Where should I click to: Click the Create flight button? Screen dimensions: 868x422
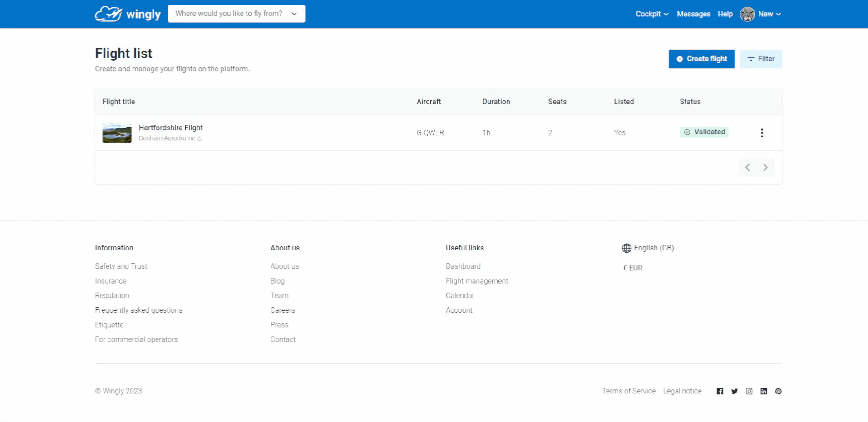(x=701, y=59)
